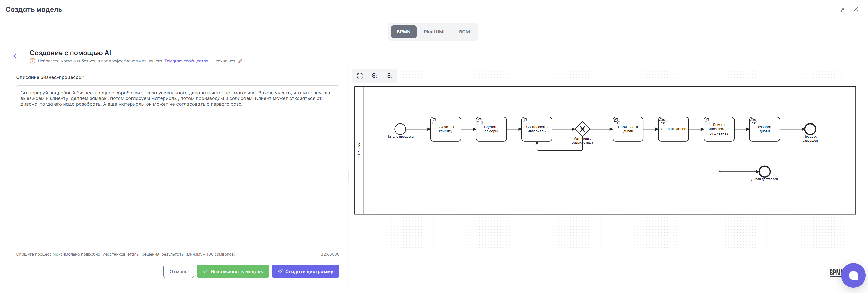
Task: Select the 'Материалы согласованы?' gateway diamond
Action: pyautogui.click(x=582, y=129)
